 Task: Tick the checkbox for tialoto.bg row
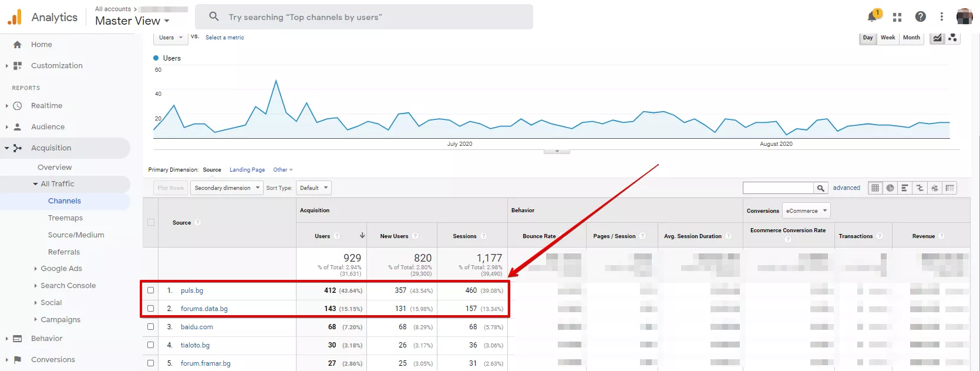pyautogui.click(x=151, y=345)
